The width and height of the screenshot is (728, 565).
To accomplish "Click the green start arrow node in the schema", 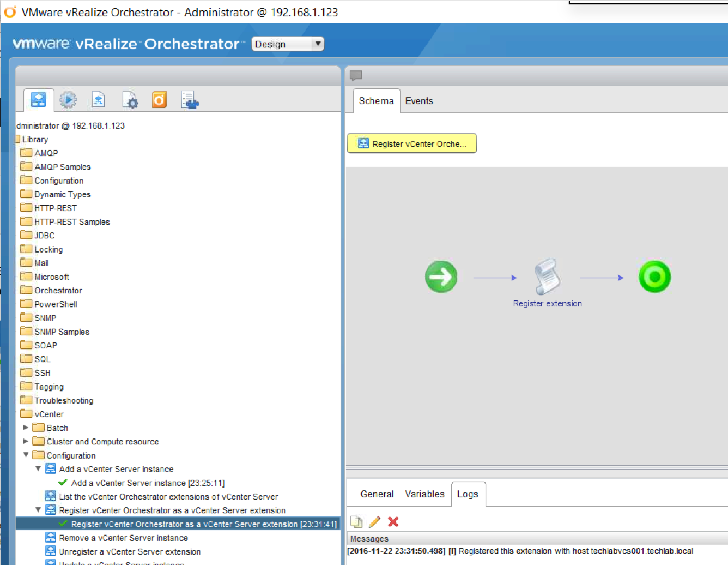I will click(x=441, y=277).
